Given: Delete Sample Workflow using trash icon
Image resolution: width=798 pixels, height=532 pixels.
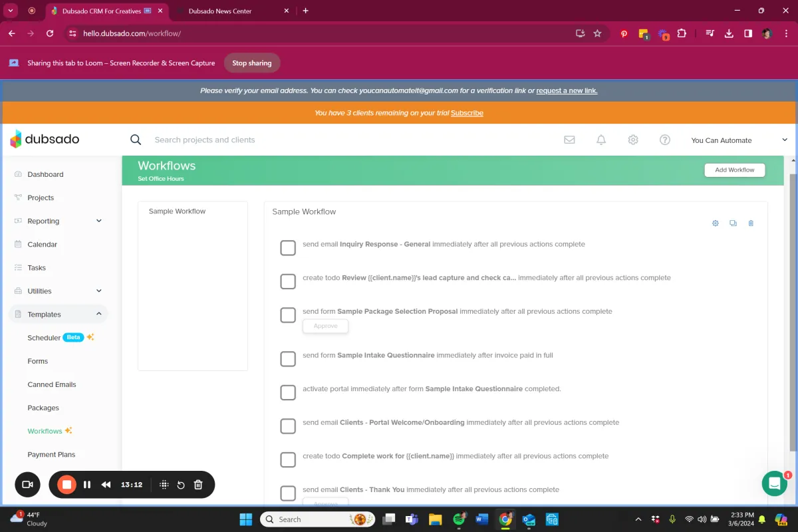Looking at the screenshot, I should [x=751, y=223].
